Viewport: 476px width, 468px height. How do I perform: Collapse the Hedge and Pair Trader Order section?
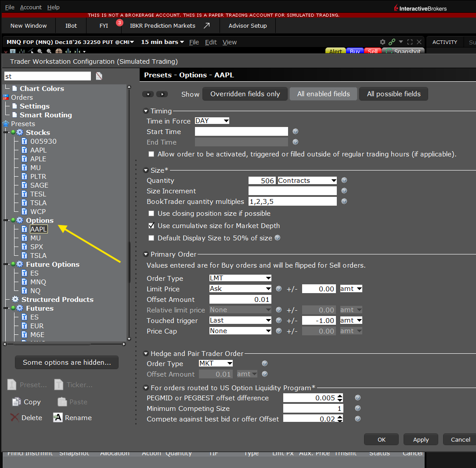pyautogui.click(x=146, y=353)
